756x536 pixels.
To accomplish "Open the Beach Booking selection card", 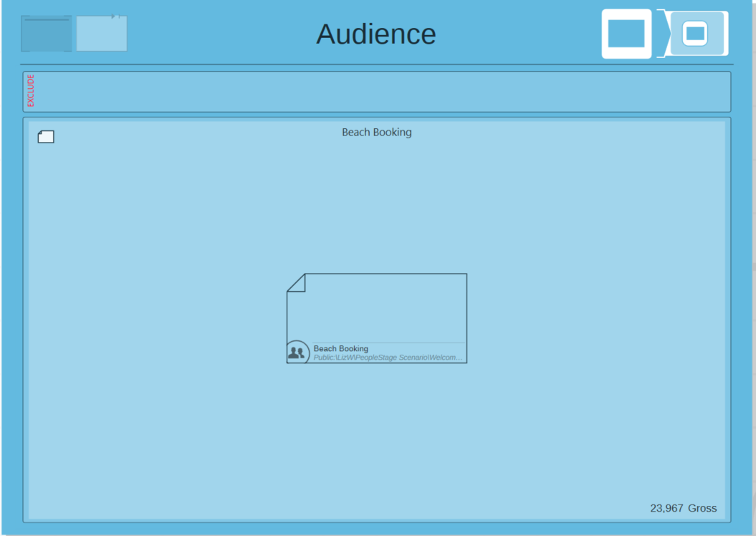I will tap(376, 318).
